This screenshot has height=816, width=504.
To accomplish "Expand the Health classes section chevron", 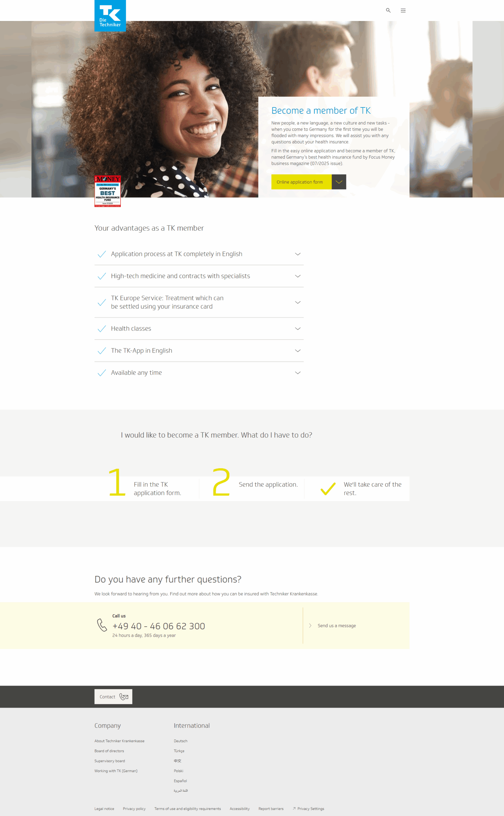I will click(298, 328).
